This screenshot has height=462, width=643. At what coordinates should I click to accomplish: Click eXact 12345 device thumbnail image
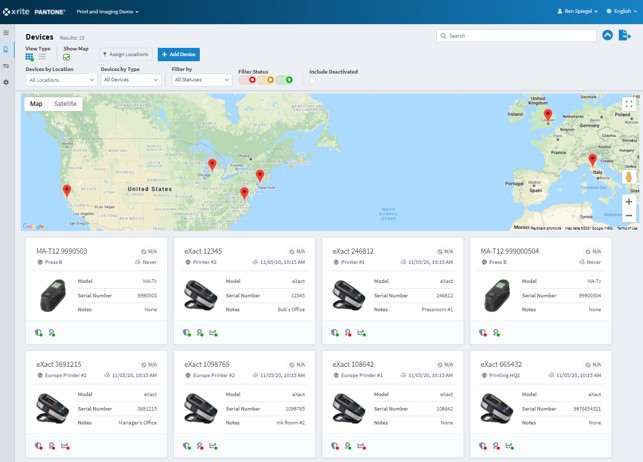[x=201, y=295]
